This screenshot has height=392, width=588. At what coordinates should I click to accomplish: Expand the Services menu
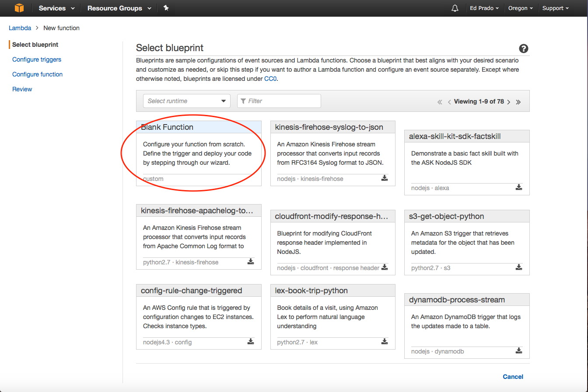tap(56, 8)
